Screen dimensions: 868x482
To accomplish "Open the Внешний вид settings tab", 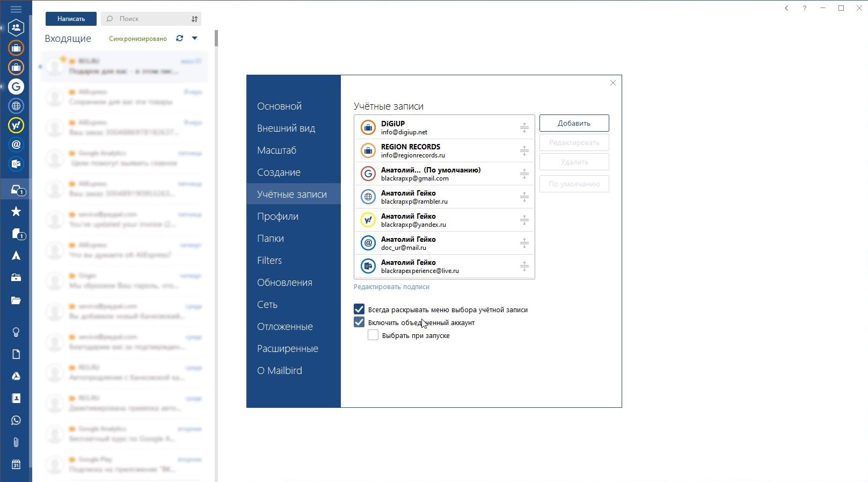I will click(x=294, y=128).
